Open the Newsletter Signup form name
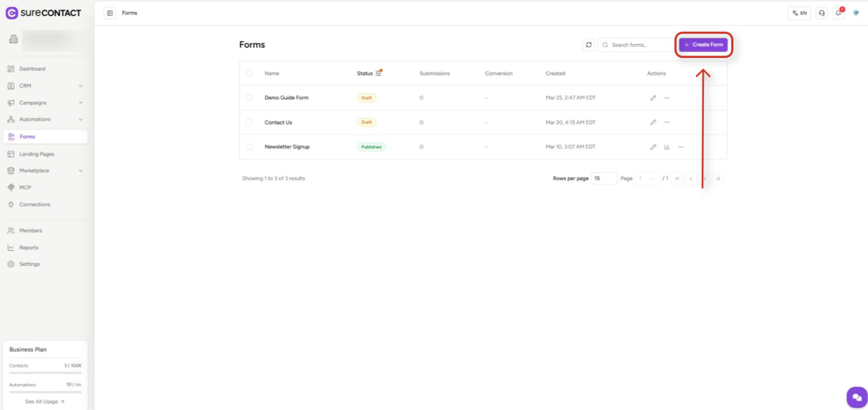The height and width of the screenshot is (410, 868). [x=287, y=147]
